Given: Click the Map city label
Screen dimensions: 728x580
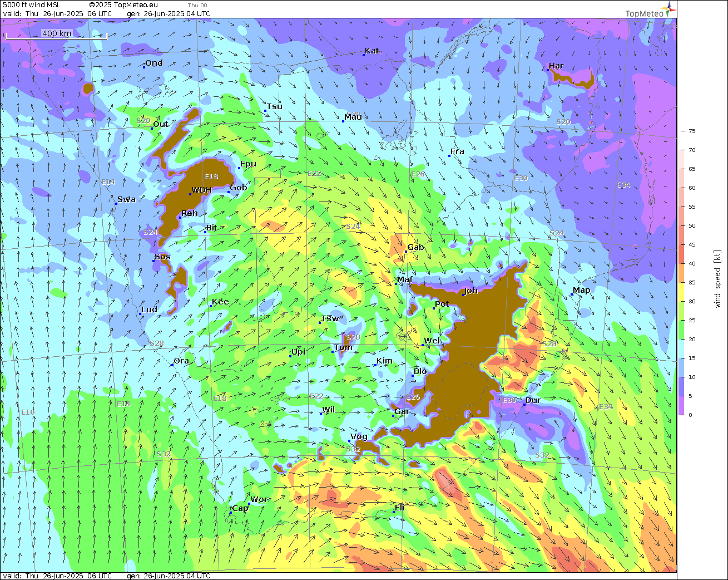Looking at the screenshot, I should point(582,290).
